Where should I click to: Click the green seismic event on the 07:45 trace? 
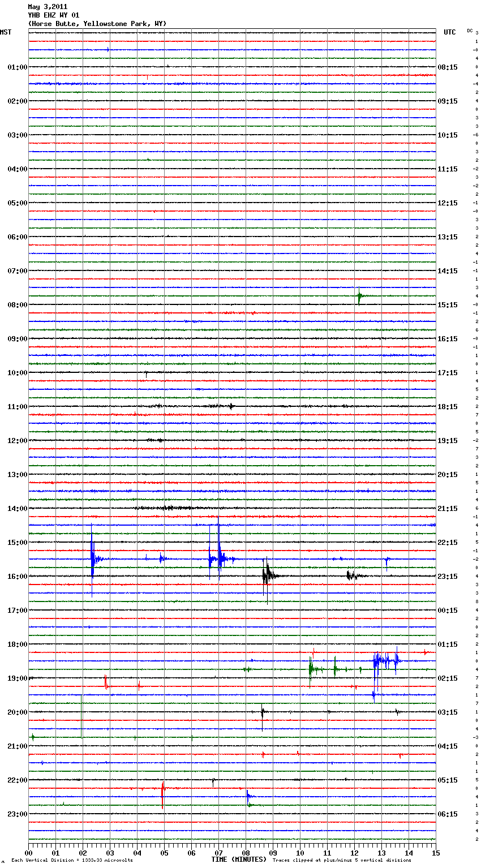pos(360,296)
